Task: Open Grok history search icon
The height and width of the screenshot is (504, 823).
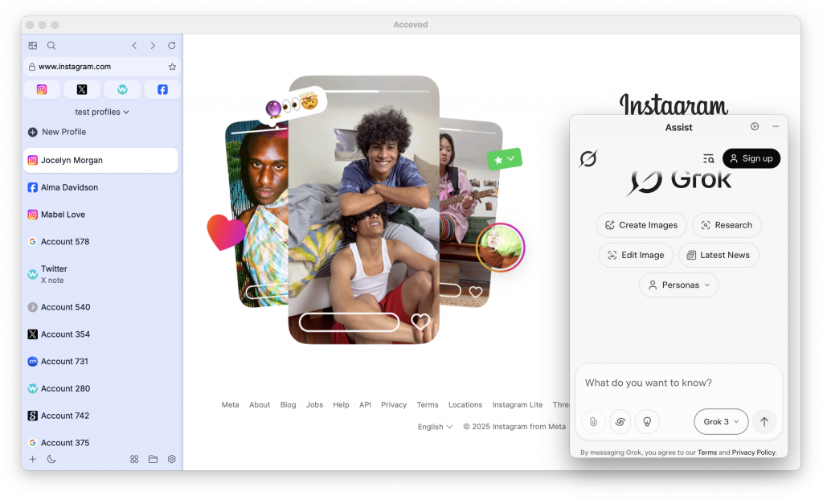Action: (x=709, y=158)
